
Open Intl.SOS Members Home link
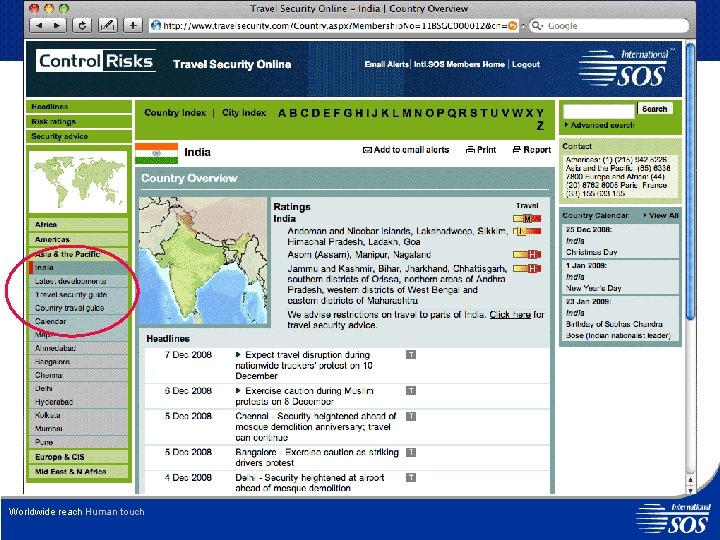pos(459,64)
